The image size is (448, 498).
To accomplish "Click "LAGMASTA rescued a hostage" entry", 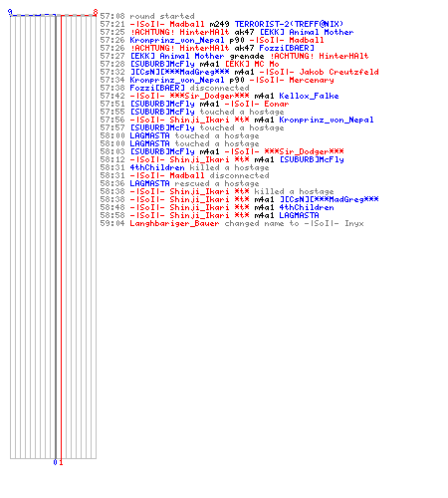I will (x=179, y=183).
